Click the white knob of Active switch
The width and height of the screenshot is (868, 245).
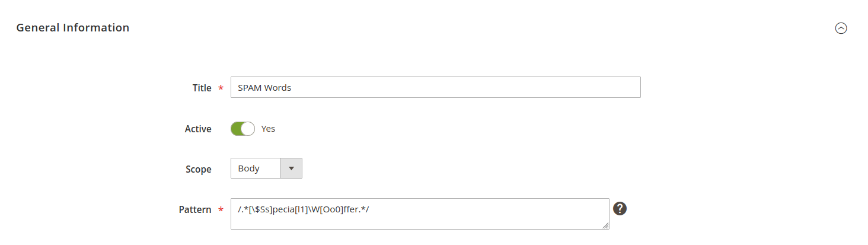(x=248, y=129)
